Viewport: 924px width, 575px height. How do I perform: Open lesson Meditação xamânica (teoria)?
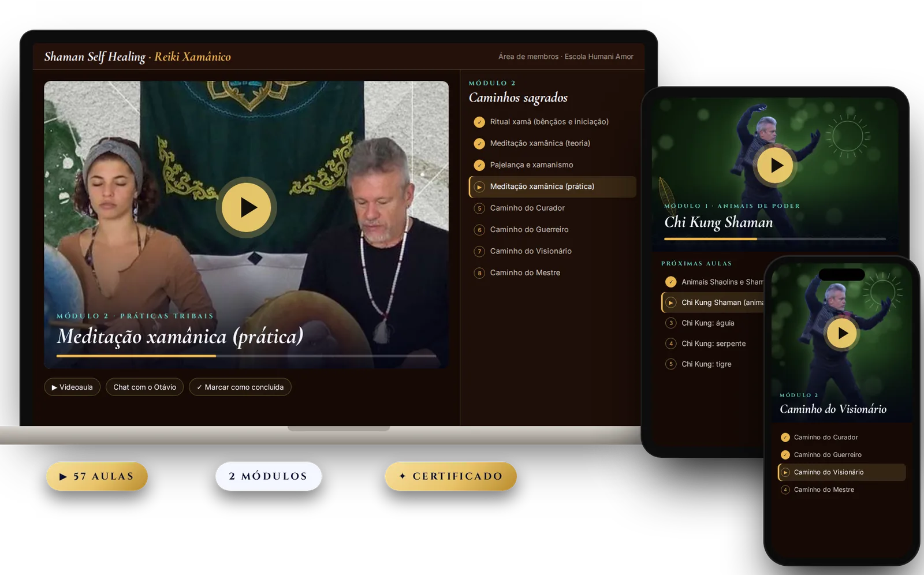[552, 143]
